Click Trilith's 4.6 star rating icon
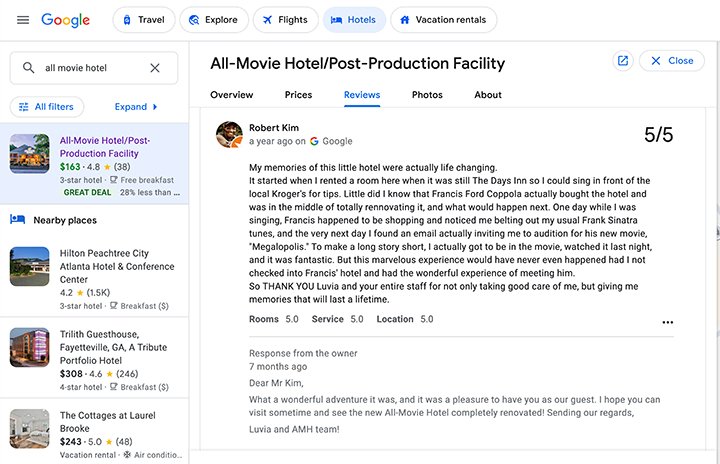The width and height of the screenshot is (720, 464). tap(109, 374)
